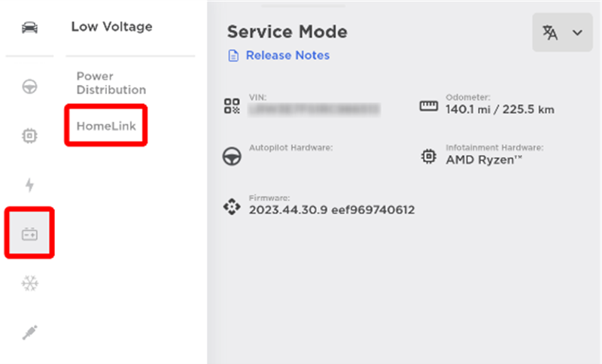Viewport: 602px width, 364px height.
Task: Select the processor chip icon in sidebar
Action: 29,135
